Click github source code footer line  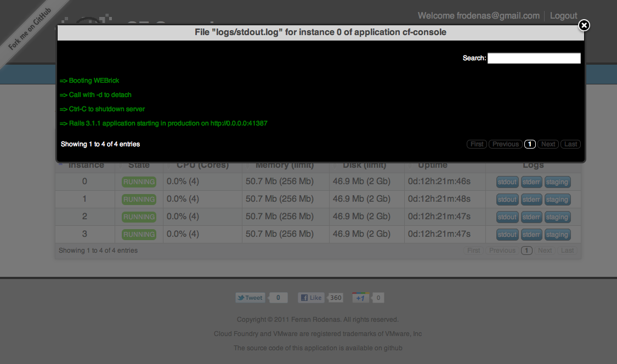tap(318, 348)
